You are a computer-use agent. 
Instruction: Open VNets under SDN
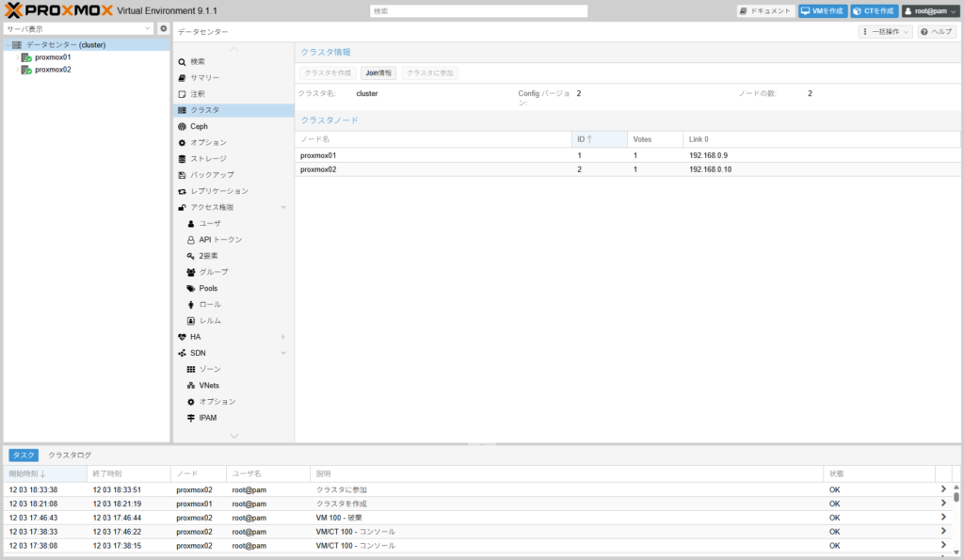tap(208, 386)
